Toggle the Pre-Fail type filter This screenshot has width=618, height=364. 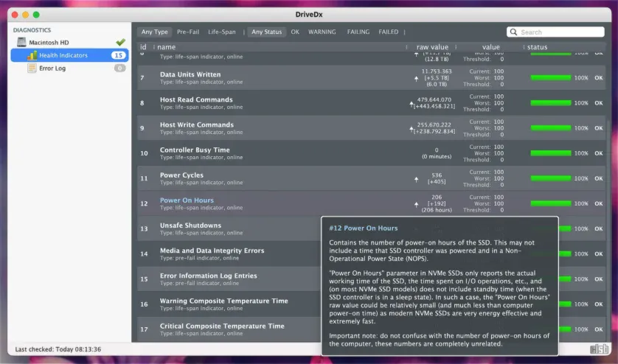coord(188,32)
